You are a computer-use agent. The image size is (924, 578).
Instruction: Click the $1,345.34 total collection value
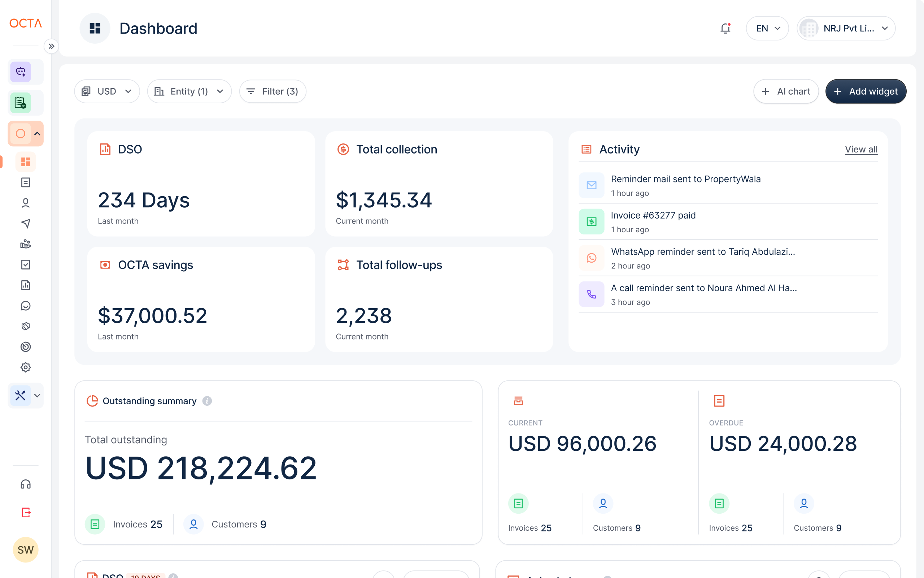(x=384, y=200)
